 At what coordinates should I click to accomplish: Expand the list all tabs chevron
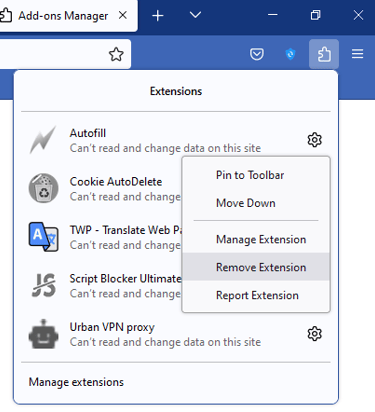tap(195, 15)
